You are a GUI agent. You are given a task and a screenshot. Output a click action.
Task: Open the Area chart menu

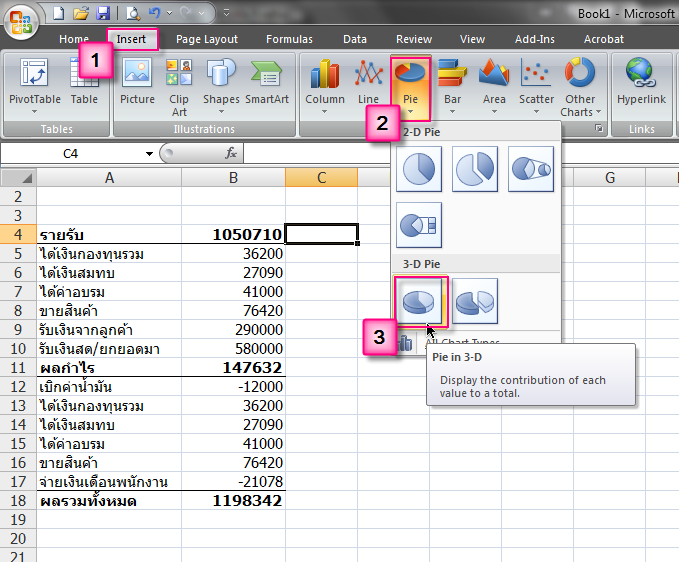coord(494,87)
